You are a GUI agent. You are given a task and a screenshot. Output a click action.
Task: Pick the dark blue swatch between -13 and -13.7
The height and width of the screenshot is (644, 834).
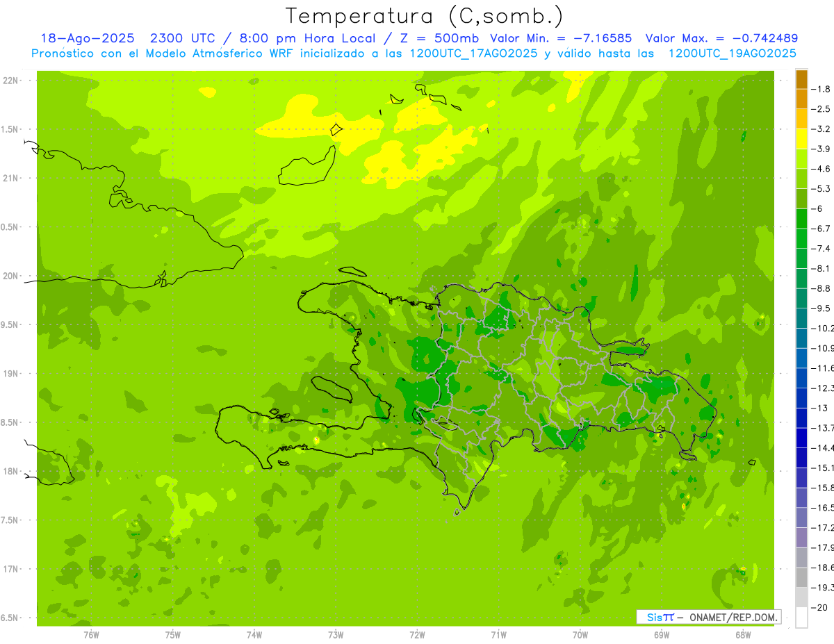pos(801,418)
